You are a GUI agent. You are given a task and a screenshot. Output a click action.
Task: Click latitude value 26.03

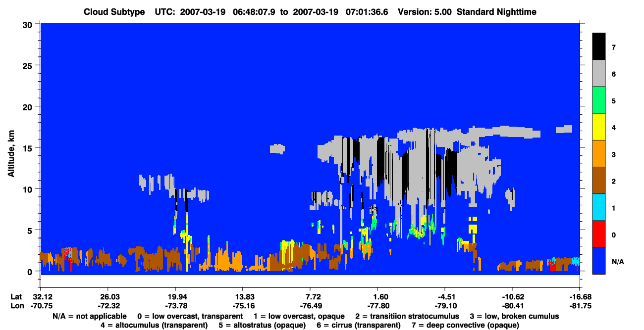tap(107, 297)
